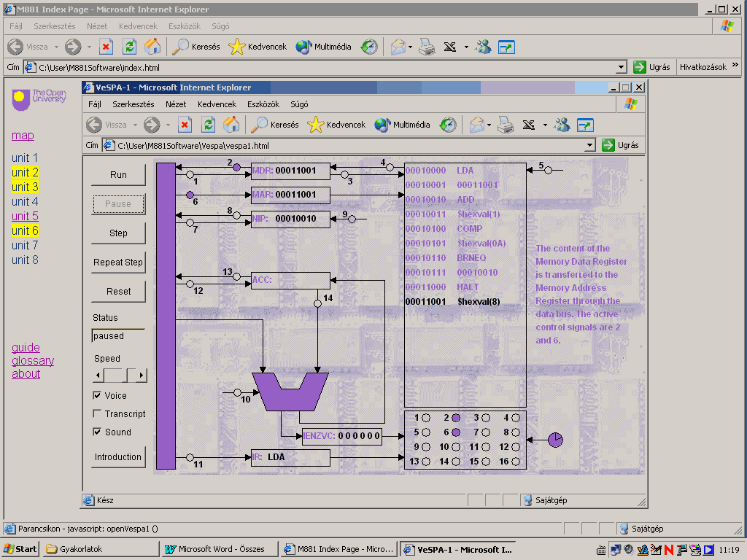Open History in M881 Index Page toolbar
This screenshot has width=747, height=560.
(x=369, y=47)
